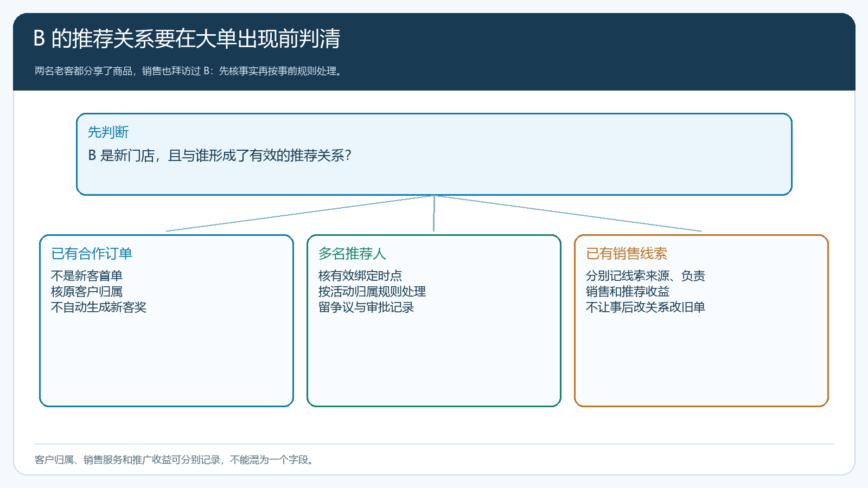Click the 先判断 label
The width and height of the screenshot is (868, 488).
pyautogui.click(x=108, y=132)
